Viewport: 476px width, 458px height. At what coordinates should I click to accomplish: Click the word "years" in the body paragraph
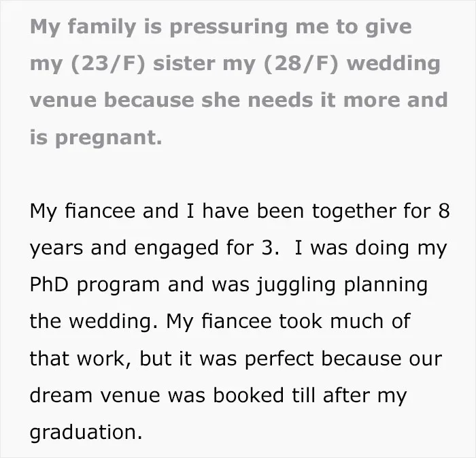pos(56,249)
